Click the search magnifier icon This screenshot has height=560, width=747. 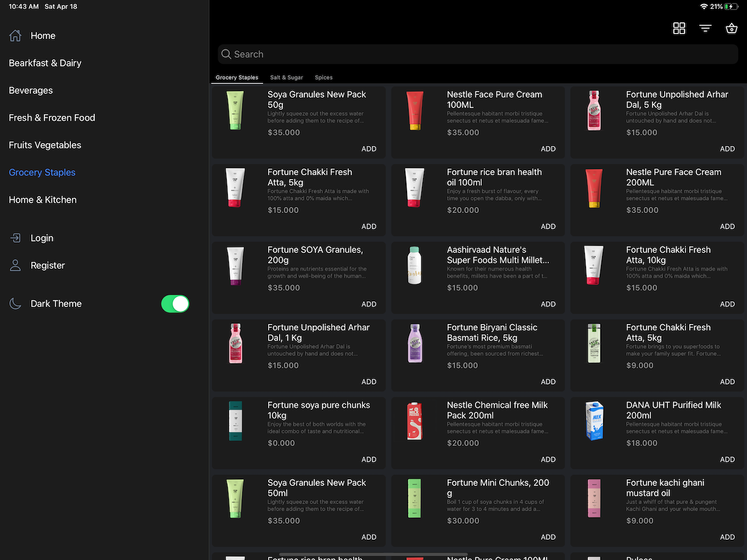[x=226, y=54]
